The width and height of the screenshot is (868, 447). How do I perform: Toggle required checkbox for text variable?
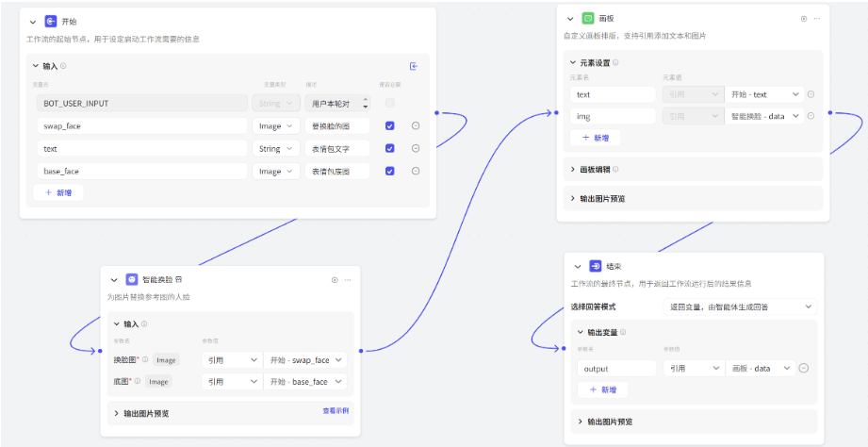coord(390,148)
